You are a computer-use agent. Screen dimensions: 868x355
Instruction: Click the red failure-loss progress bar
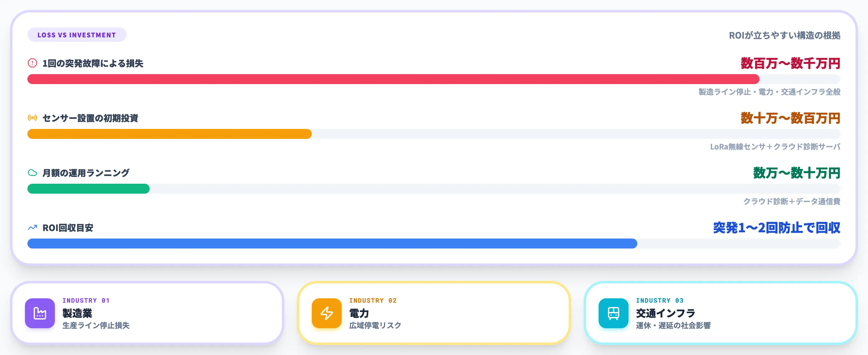tap(434, 79)
